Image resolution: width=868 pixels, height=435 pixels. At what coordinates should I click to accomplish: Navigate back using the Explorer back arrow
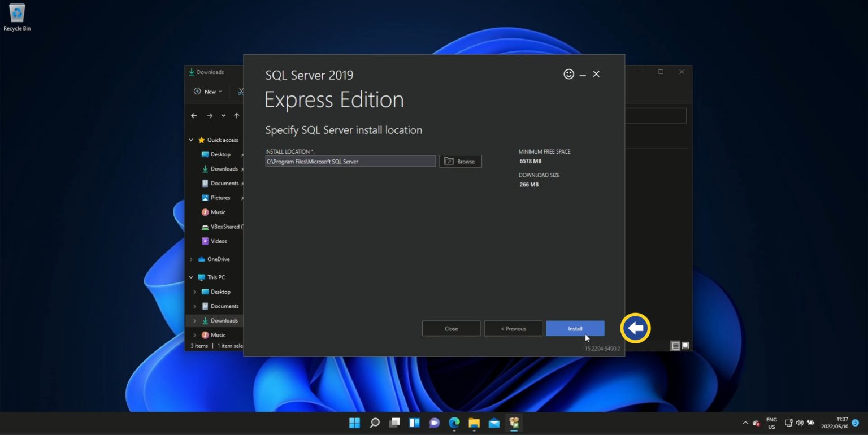194,115
